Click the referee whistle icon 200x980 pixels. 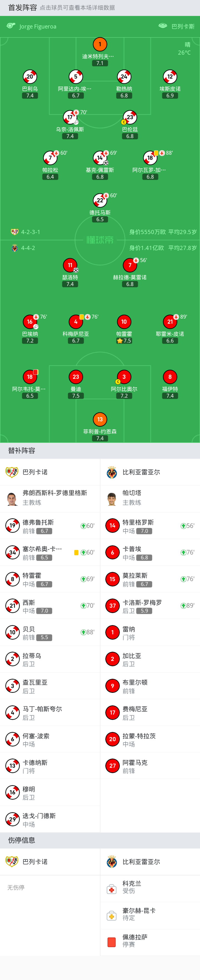click(11, 26)
